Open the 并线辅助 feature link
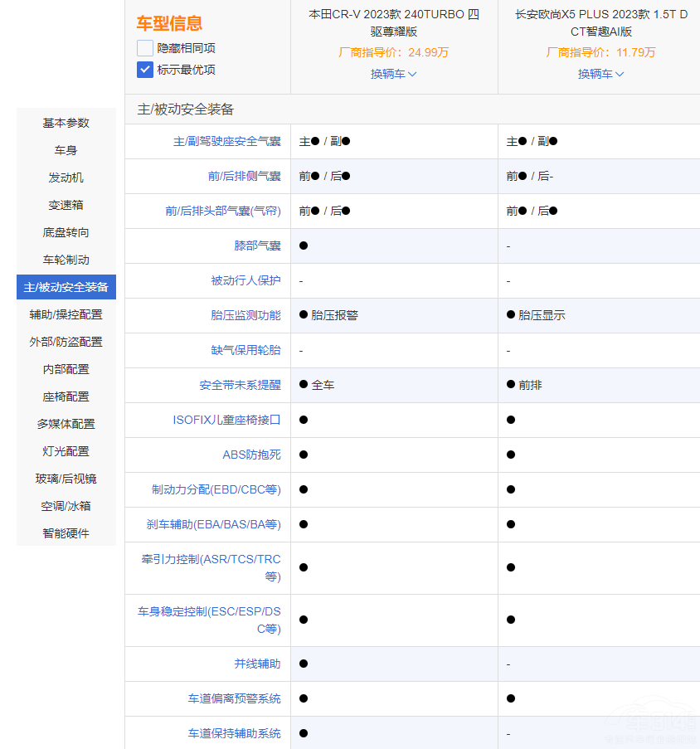 (257, 664)
